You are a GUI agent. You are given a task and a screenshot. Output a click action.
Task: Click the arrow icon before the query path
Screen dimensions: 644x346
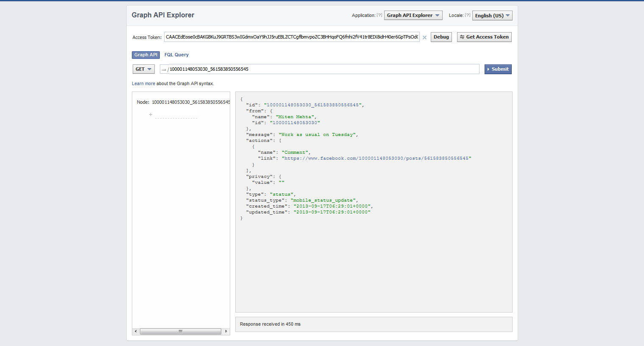coord(164,69)
